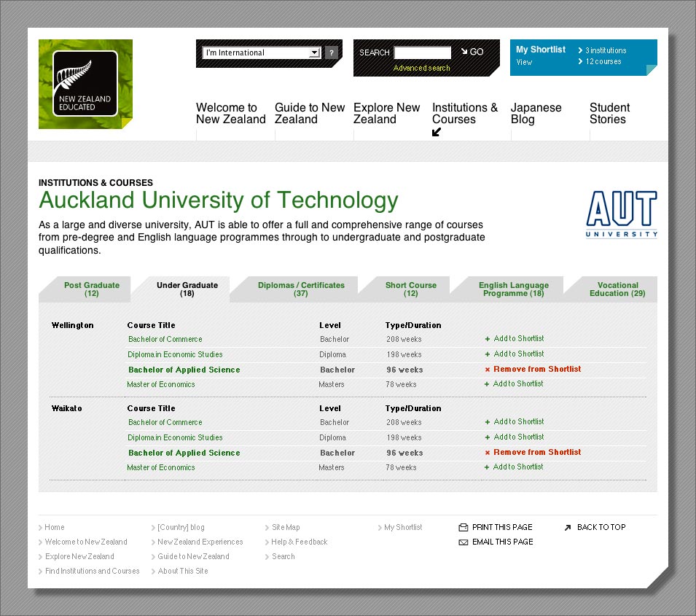Image resolution: width=696 pixels, height=616 pixels.
Task: Add Wellington Bachelor of Commerce to shortlist
Action: tap(518, 338)
